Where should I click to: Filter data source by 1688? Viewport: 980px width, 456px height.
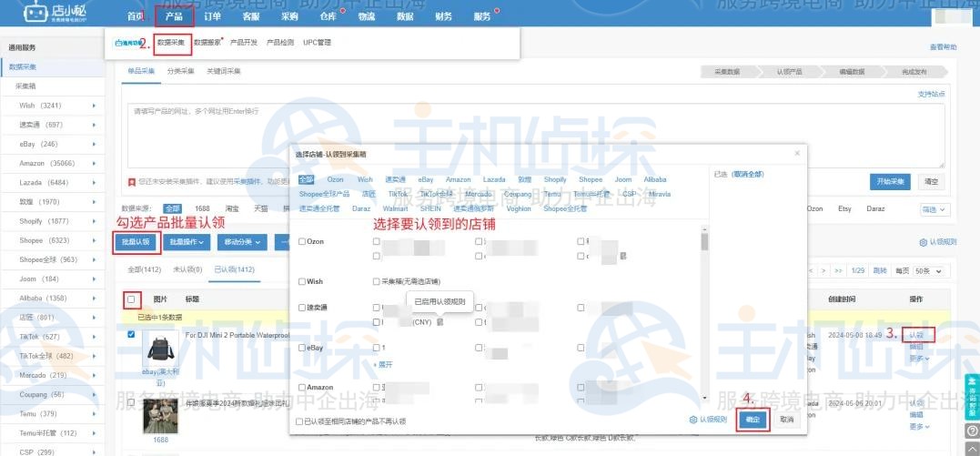202,209
